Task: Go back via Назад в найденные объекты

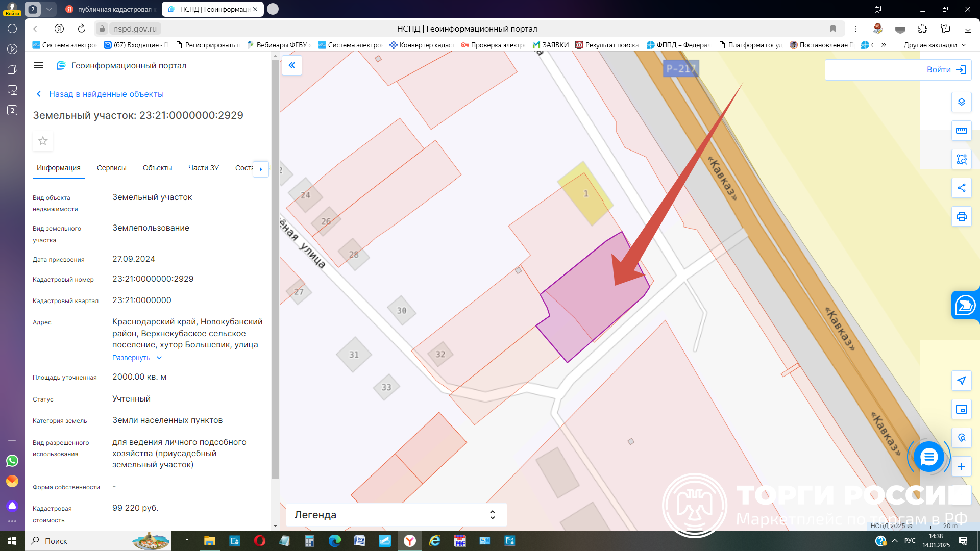Action: click(x=106, y=94)
